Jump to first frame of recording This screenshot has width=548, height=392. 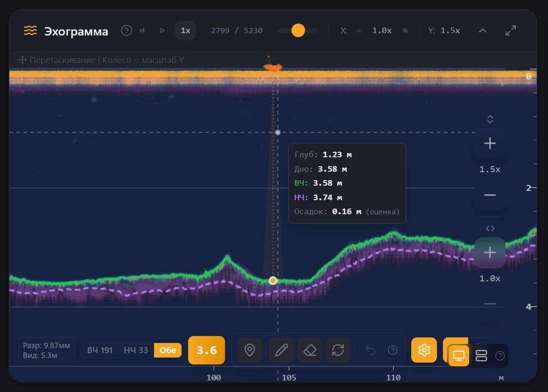pyautogui.click(x=142, y=30)
